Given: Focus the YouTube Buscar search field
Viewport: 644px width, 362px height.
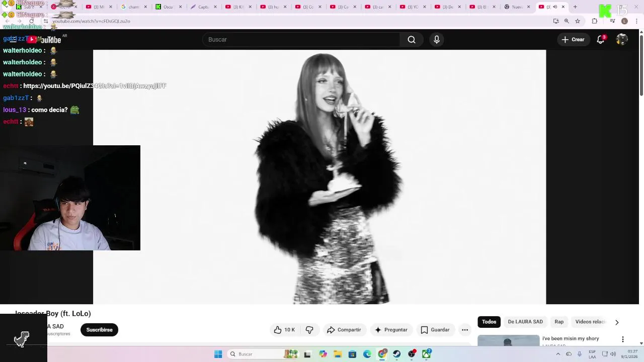Looking at the screenshot, I should [x=301, y=40].
